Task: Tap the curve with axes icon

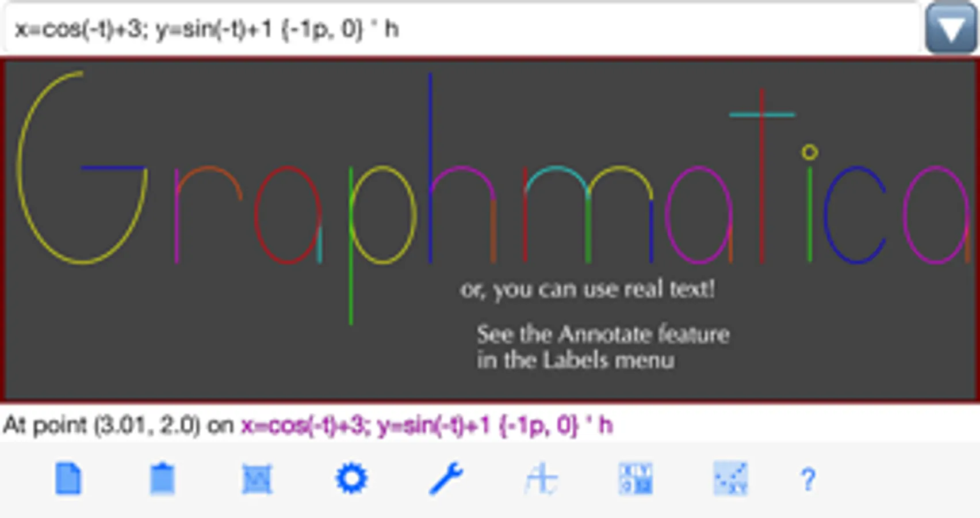Action: 541,479
